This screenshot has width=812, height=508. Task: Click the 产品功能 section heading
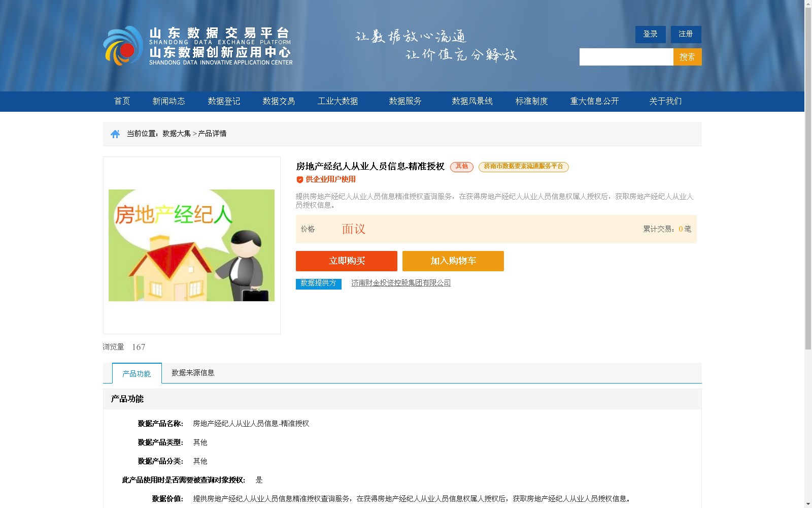pyautogui.click(x=127, y=399)
